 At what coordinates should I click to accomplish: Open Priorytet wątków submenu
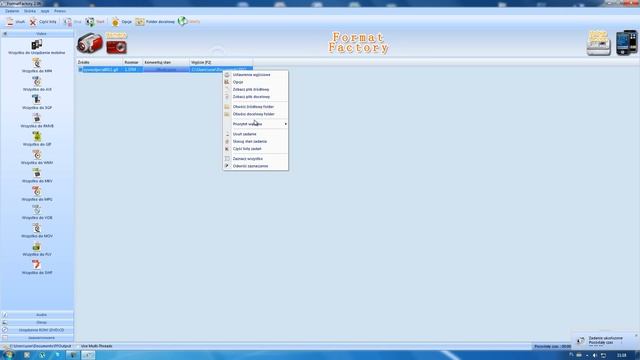click(x=256, y=124)
